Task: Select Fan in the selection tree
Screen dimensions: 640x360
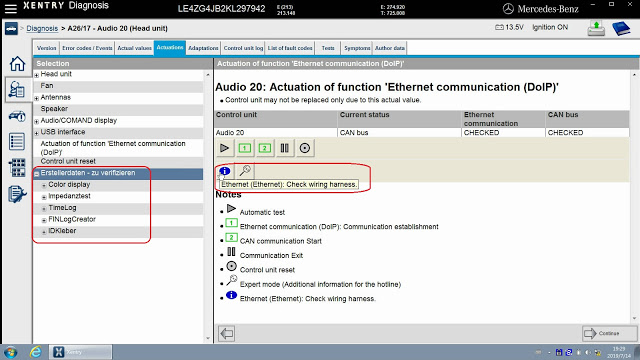Action: (118, 86)
